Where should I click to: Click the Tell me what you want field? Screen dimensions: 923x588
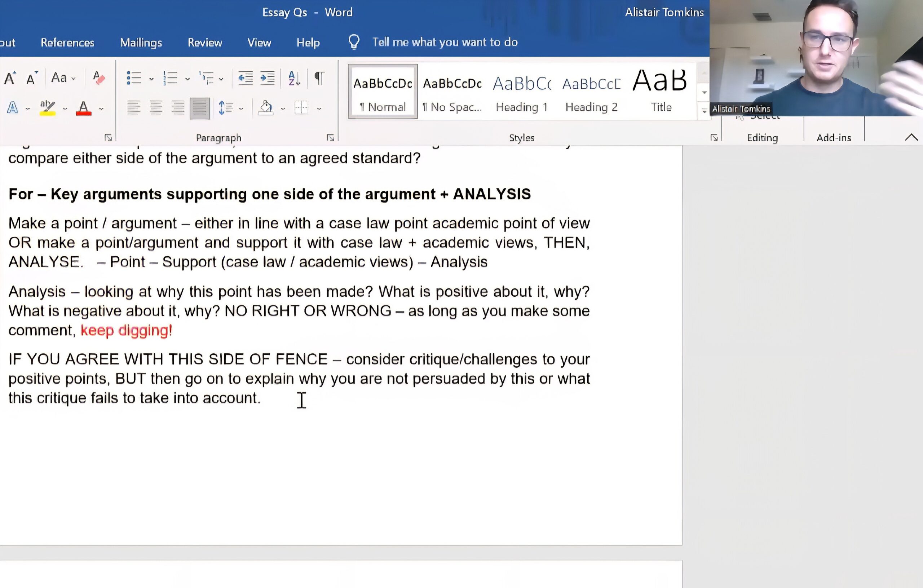pyautogui.click(x=445, y=42)
